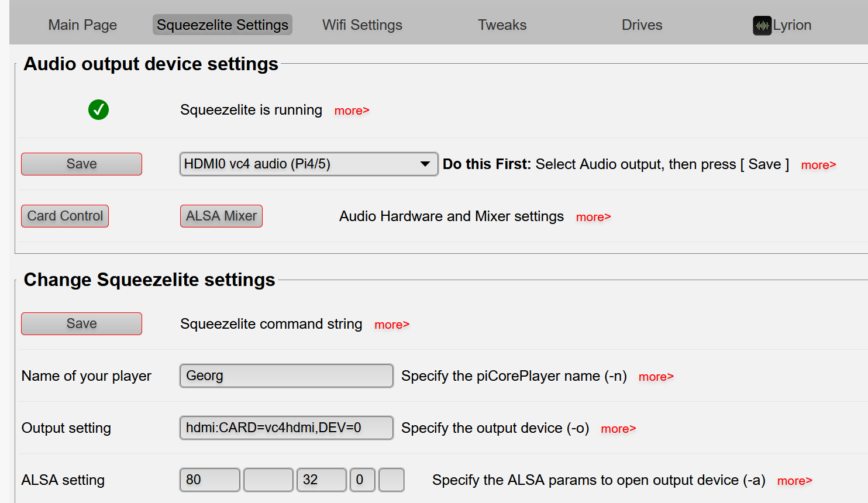Viewport: 868px width, 503px height.
Task: Focus the empty second ALSA setting field
Action: pyautogui.click(x=268, y=480)
